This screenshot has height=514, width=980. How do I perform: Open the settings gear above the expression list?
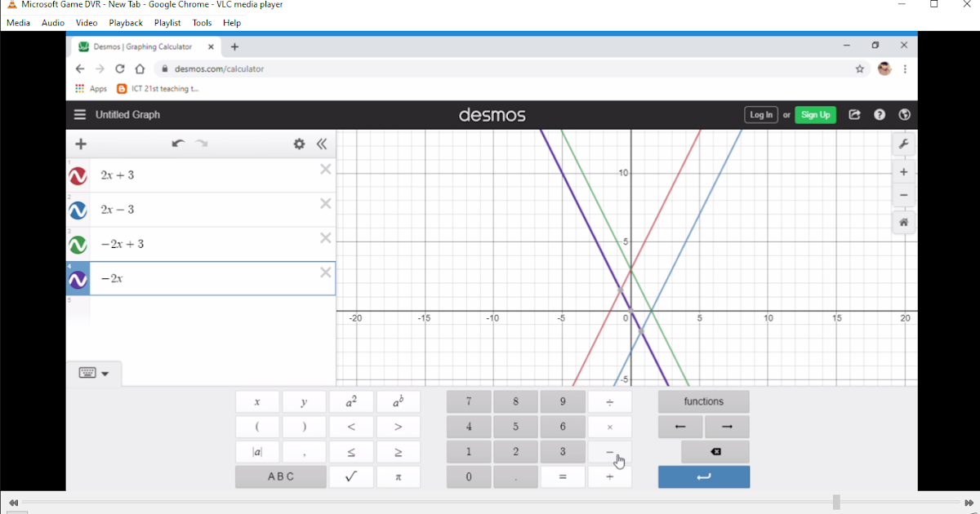(299, 144)
